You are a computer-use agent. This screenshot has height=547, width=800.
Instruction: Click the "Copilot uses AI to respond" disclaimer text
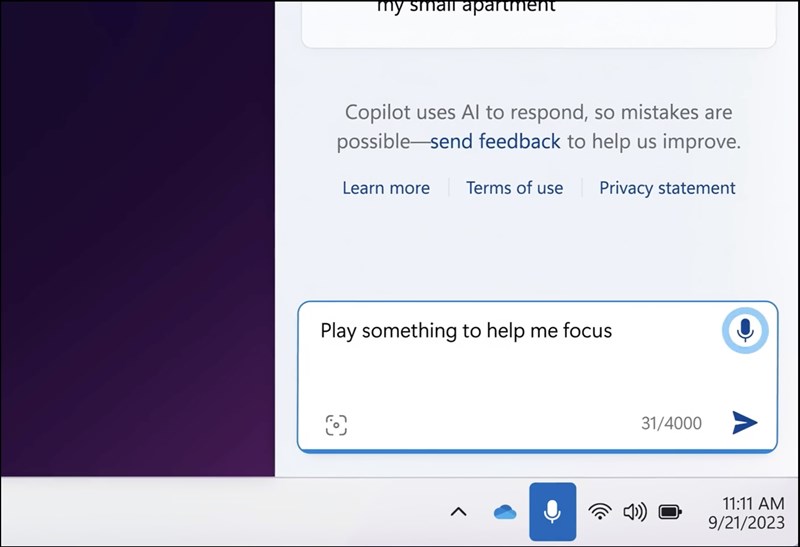pos(538,112)
